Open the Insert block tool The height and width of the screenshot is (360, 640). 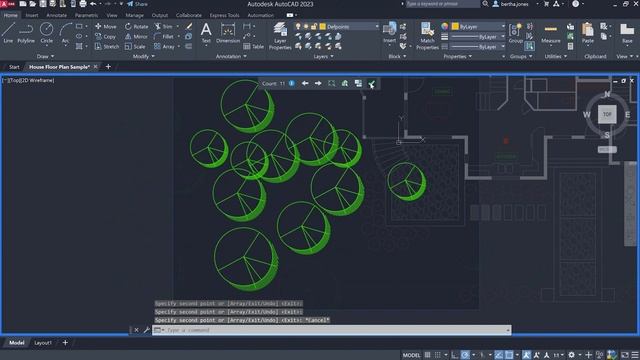point(389,33)
